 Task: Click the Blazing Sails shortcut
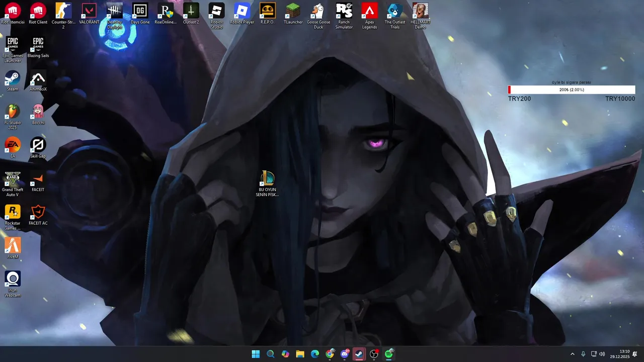[x=38, y=47]
